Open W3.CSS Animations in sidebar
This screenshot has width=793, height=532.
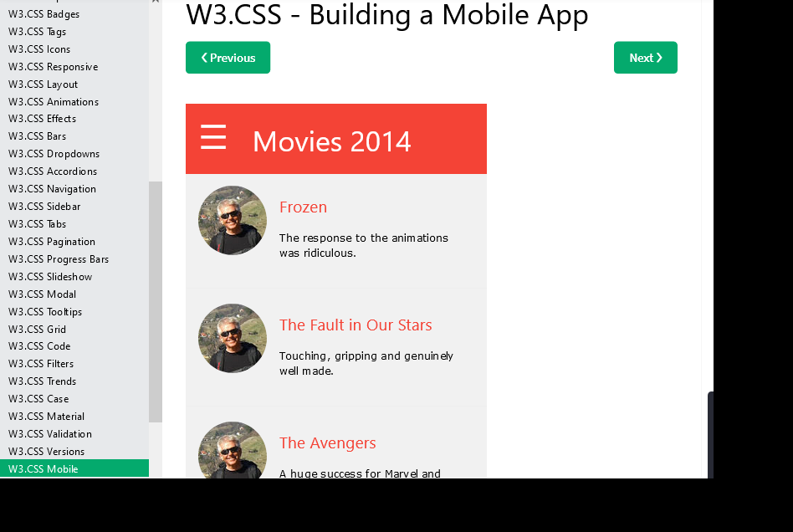pyautogui.click(x=74, y=102)
